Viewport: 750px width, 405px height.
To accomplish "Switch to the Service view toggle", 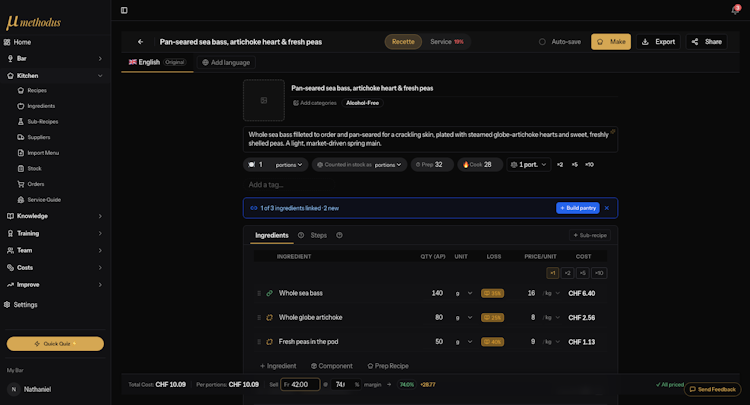I will 446,42.
